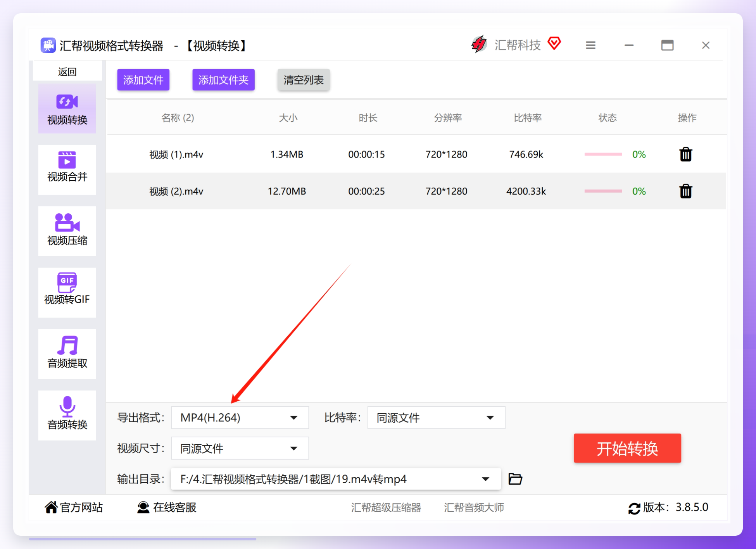Open the 官方网站 link
Screen dimensions: 756x549
(81, 507)
